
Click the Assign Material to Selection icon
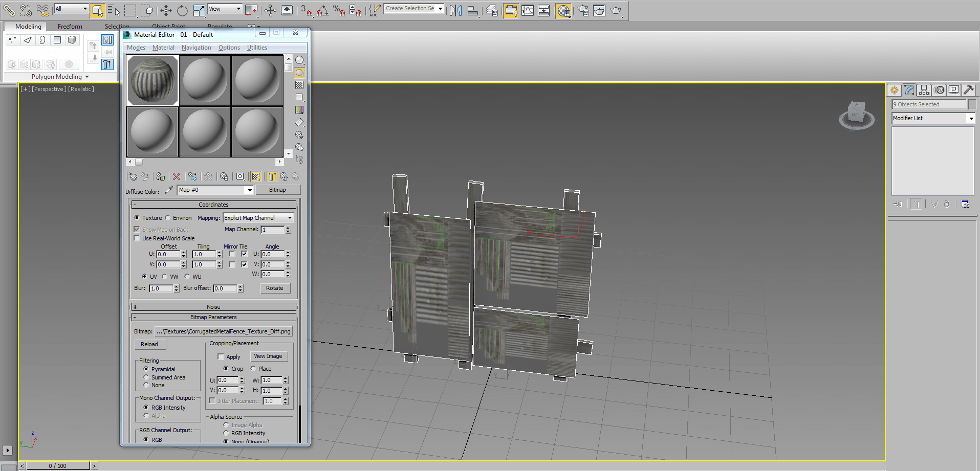[x=161, y=176]
